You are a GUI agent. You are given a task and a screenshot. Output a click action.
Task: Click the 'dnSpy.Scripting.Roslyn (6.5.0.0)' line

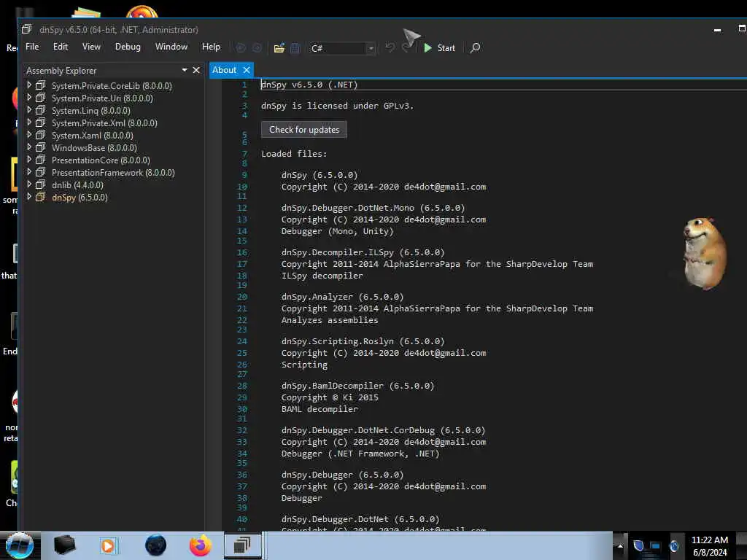[363, 341]
